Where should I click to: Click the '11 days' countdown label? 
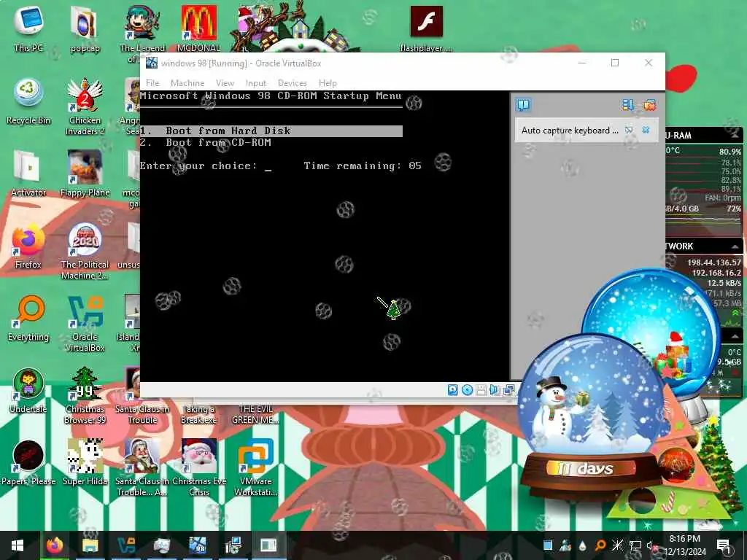click(x=586, y=469)
